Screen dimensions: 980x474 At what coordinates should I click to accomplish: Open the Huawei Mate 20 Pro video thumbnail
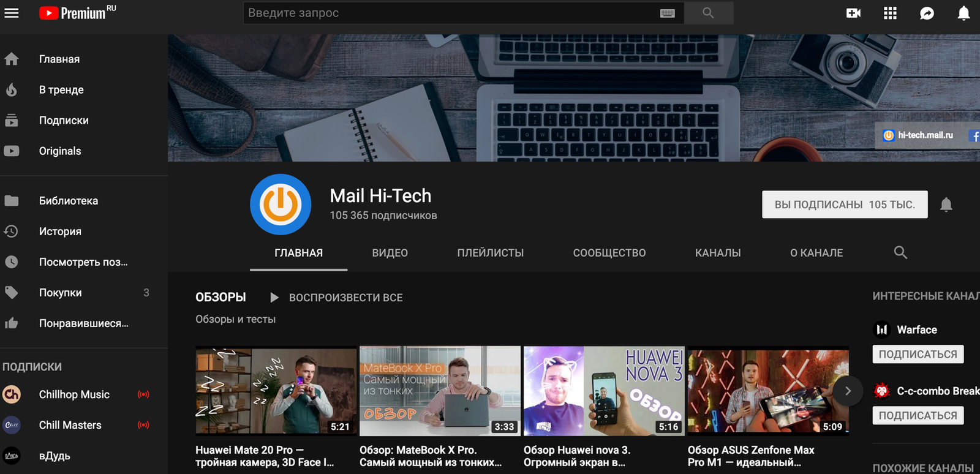[x=276, y=391]
